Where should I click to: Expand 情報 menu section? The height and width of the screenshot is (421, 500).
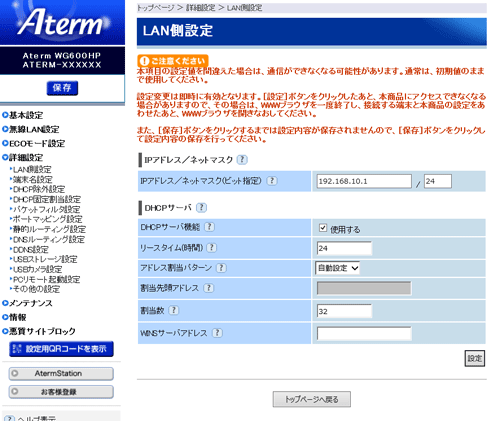14,317
